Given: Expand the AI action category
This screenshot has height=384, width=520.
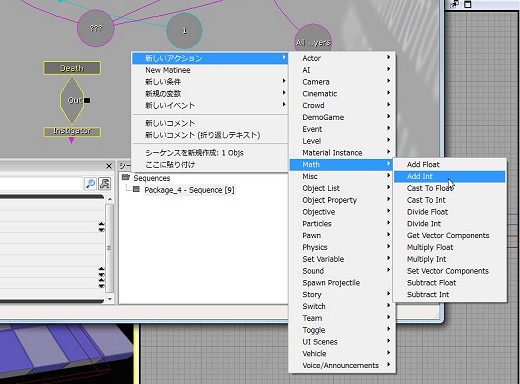Looking at the screenshot, I should (x=342, y=70).
